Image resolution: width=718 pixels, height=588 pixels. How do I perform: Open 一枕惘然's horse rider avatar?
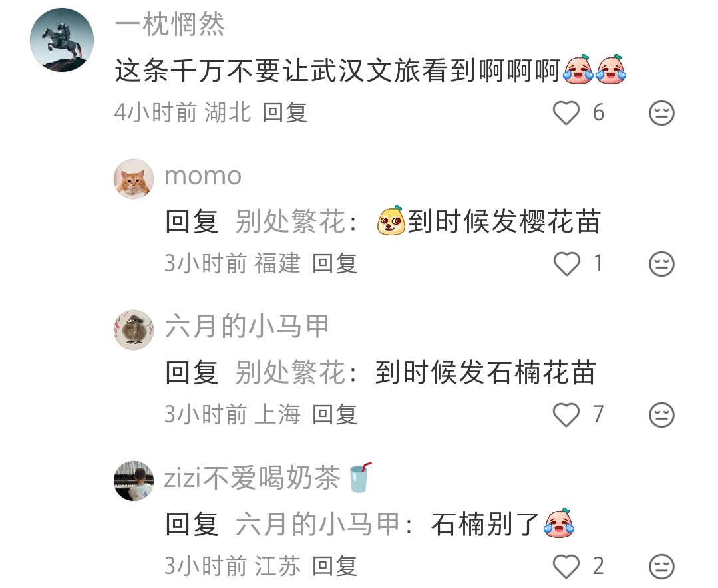point(62,40)
